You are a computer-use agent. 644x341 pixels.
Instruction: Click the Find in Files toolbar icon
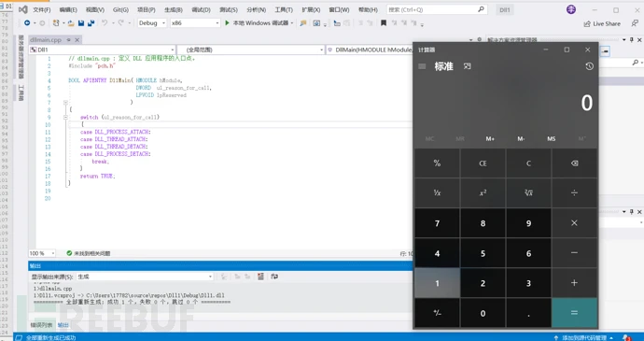click(302, 23)
